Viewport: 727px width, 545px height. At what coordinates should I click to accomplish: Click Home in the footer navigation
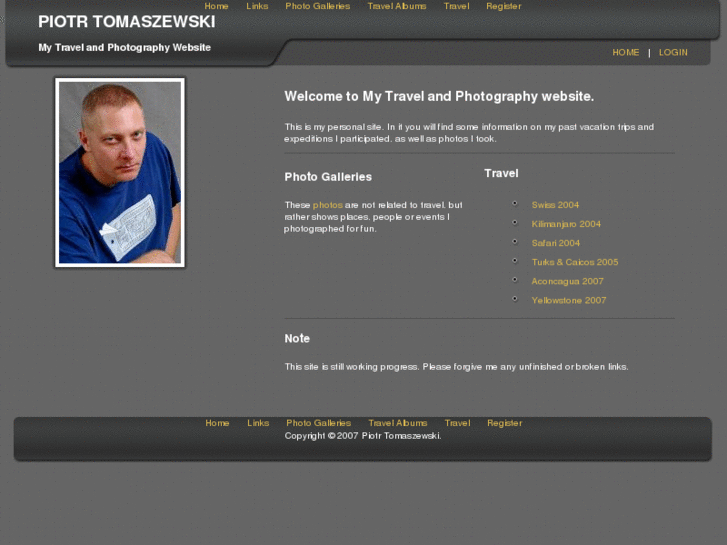click(x=217, y=423)
